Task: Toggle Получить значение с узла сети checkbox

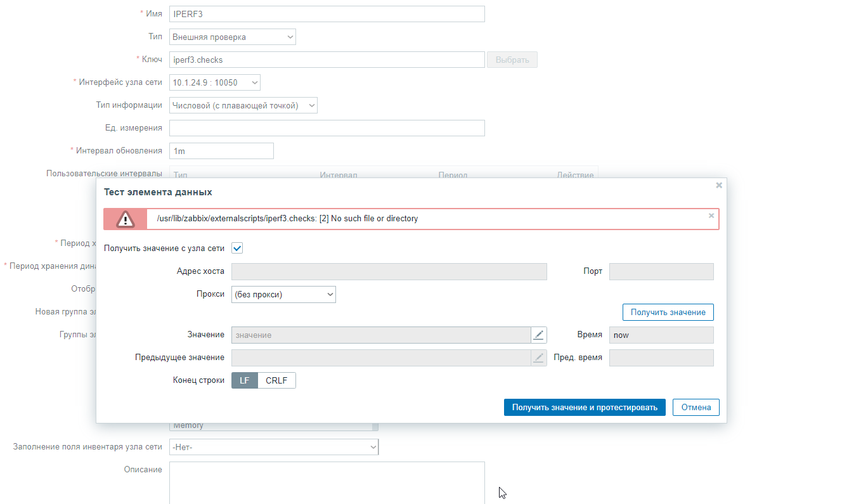Action: pyautogui.click(x=237, y=248)
